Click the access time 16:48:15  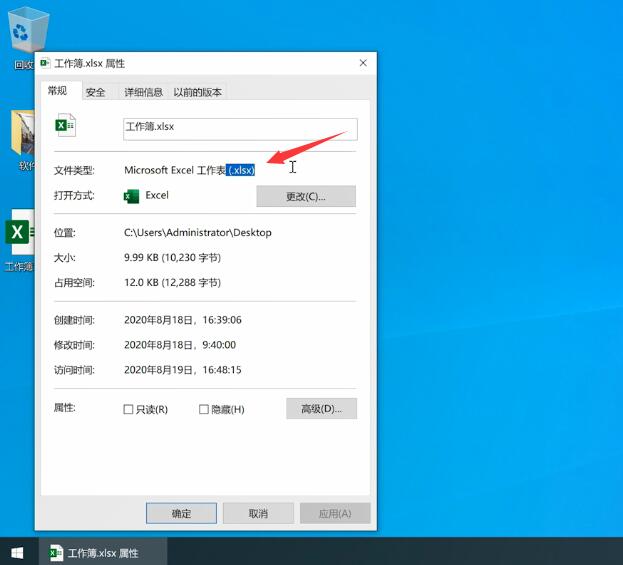[222, 370]
